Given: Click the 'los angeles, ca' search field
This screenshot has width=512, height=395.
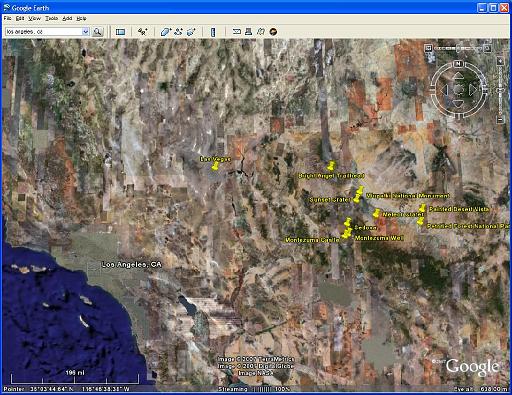Looking at the screenshot, I should click(44, 32).
